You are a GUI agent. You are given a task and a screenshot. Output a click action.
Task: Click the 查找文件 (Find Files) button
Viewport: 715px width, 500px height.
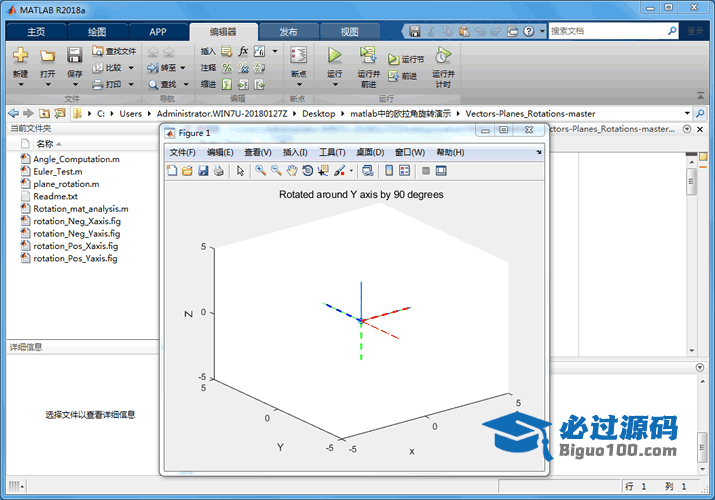point(113,51)
